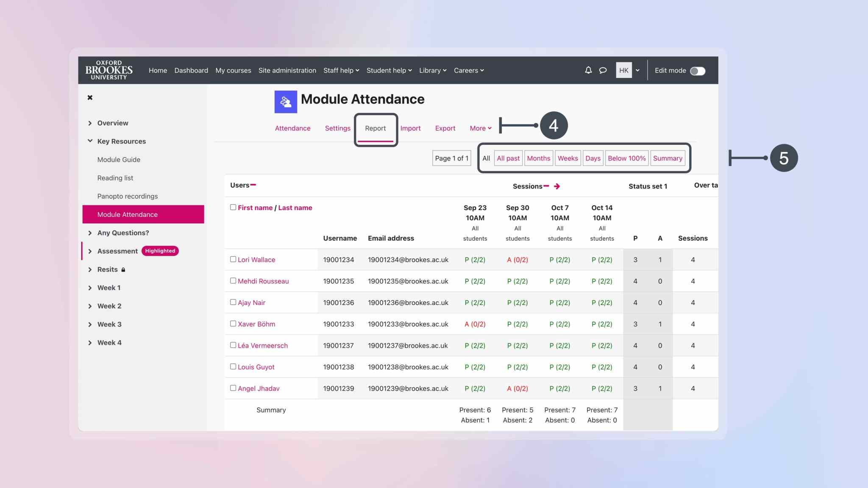Switch to the Attendance tab

click(292, 128)
